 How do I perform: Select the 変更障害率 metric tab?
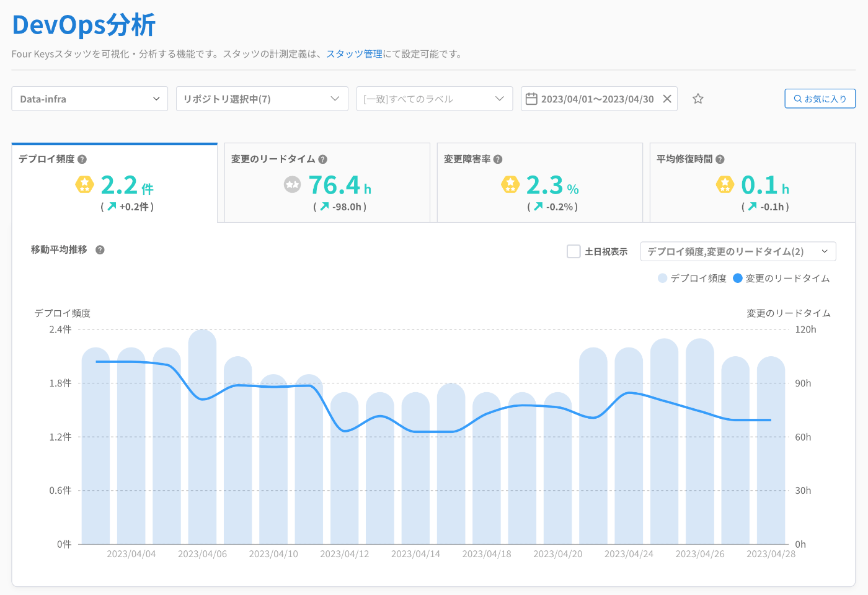click(x=539, y=183)
